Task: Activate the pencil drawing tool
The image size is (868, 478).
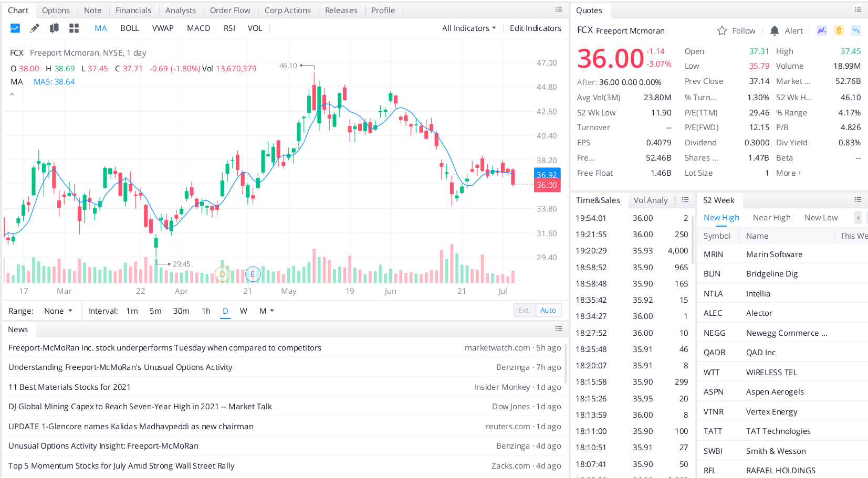Action: 35,28
